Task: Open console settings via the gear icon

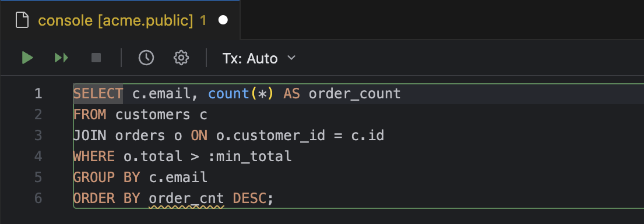Action: point(181,58)
